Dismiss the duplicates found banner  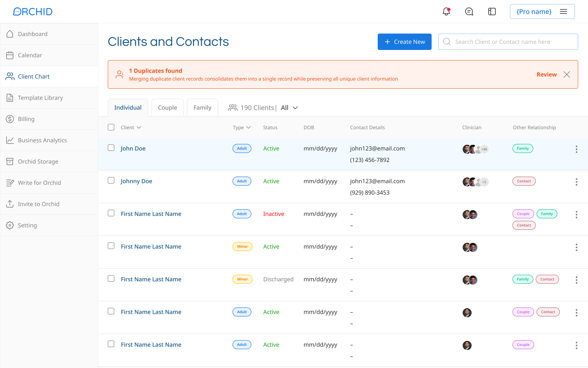pyautogui.click(x=567, y=74)
